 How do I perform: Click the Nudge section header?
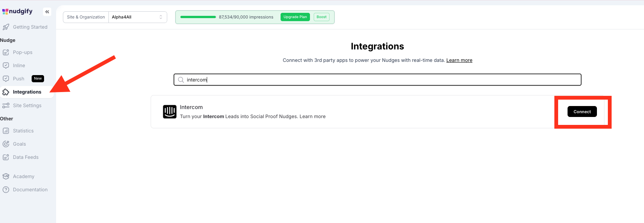pyautogui.click(x=8, y=40)
